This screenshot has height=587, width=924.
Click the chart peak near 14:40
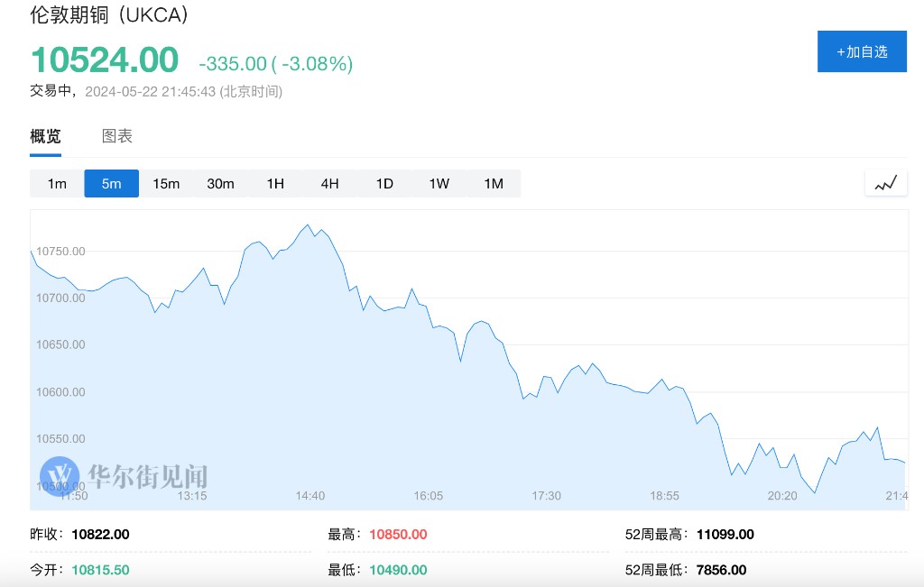(x=309, y=225)
